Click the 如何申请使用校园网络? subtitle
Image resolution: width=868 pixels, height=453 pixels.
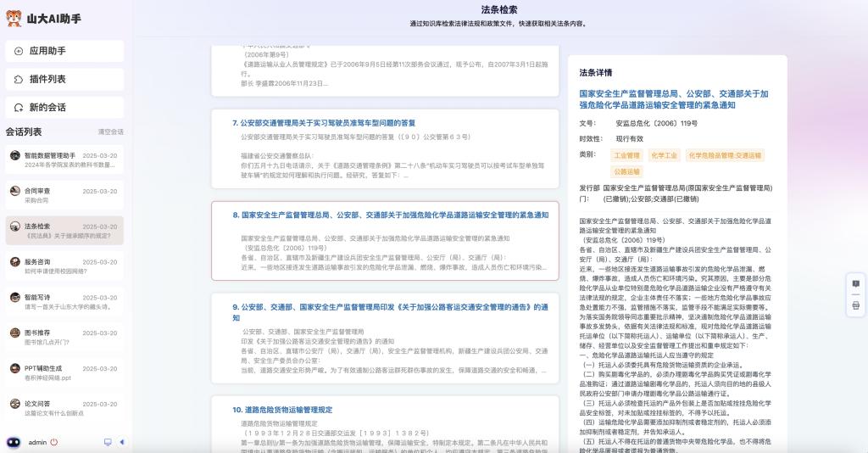click(55, 271)
